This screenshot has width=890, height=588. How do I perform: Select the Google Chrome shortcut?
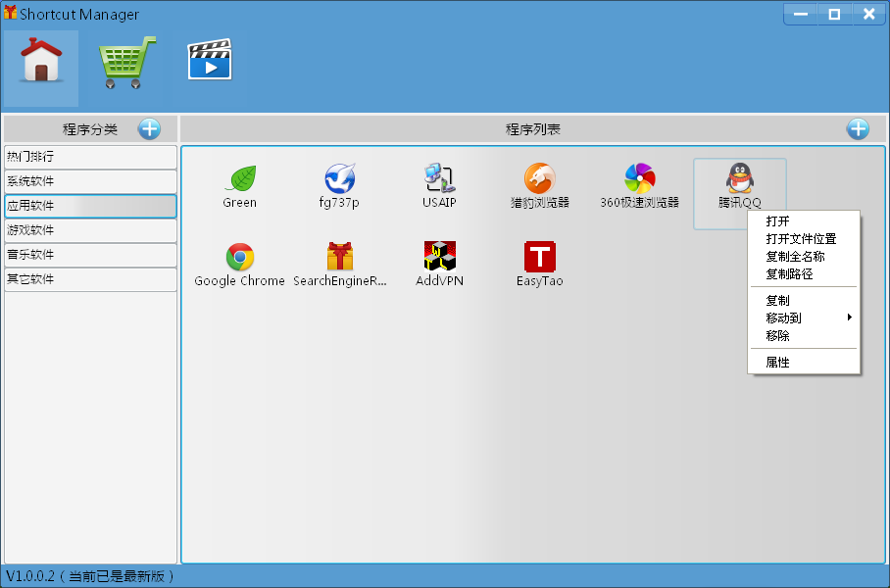239,265
